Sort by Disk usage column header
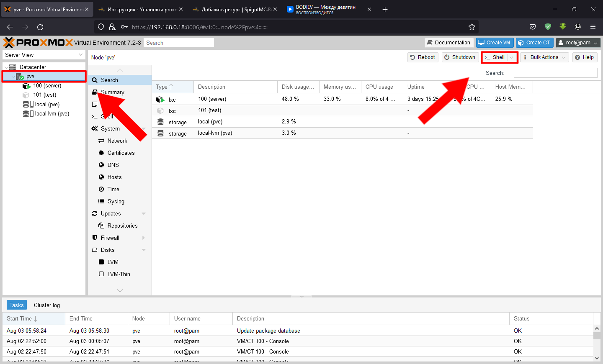This screenshot has width=603, height=364. point(298,87)
